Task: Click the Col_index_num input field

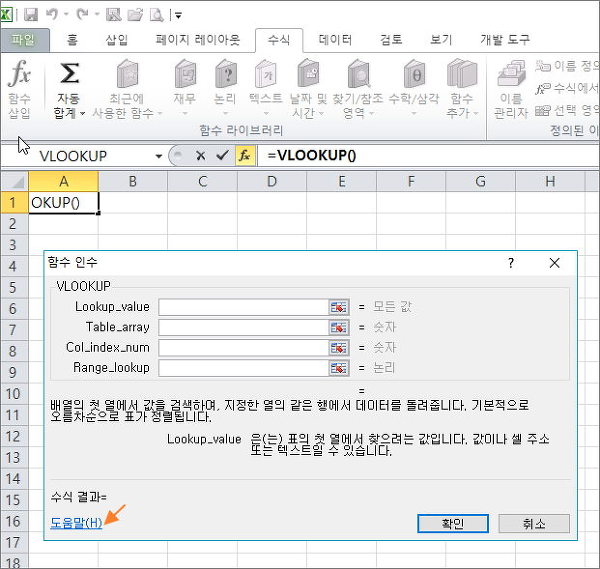Action: (243, 348)
